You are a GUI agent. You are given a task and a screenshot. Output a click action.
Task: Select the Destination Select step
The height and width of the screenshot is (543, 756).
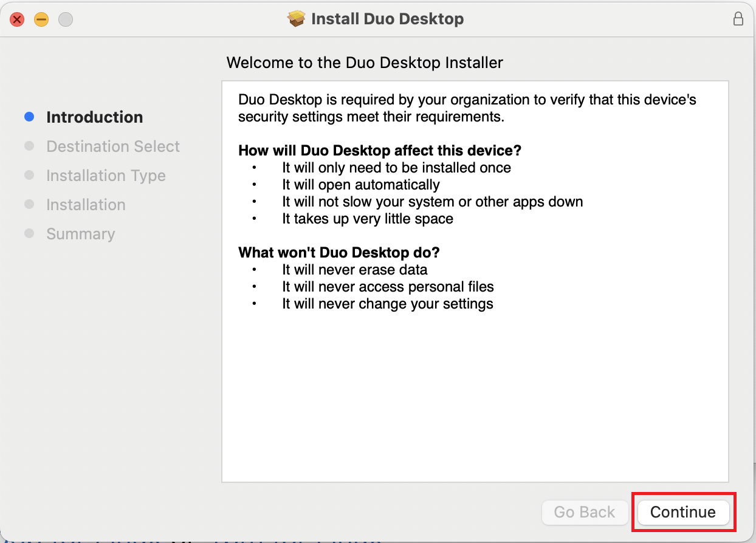pyautogui.click(x=113, y=146)
